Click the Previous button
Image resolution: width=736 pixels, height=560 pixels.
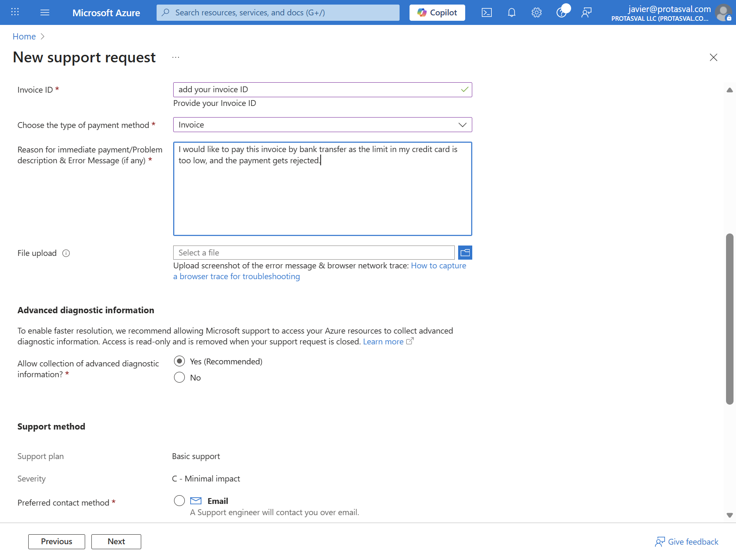point(56,541)
